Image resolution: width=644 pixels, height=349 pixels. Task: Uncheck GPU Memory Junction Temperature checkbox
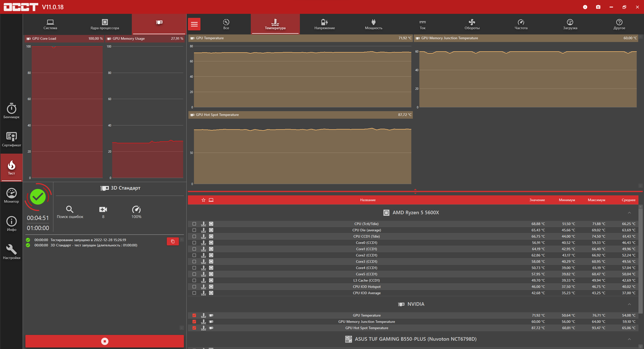click(194, 322)
